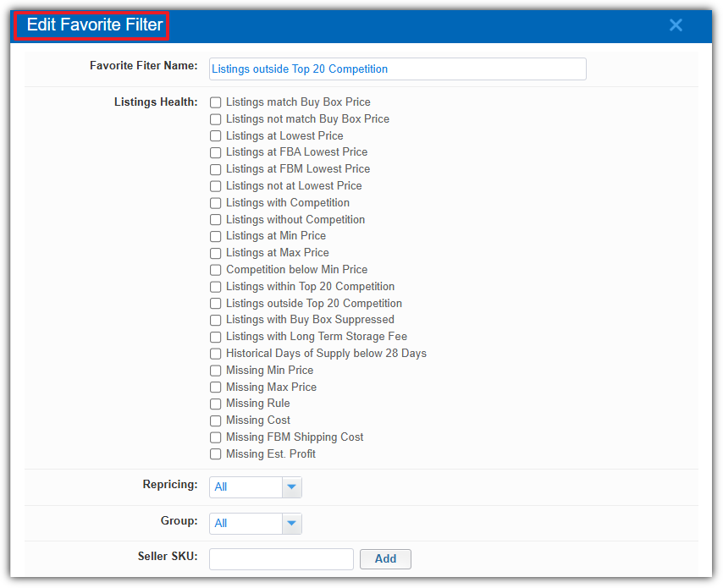Enable Listings without Competition option
Image resolution: width=723 pixels, height=588 pixels.
pos(215,220)
